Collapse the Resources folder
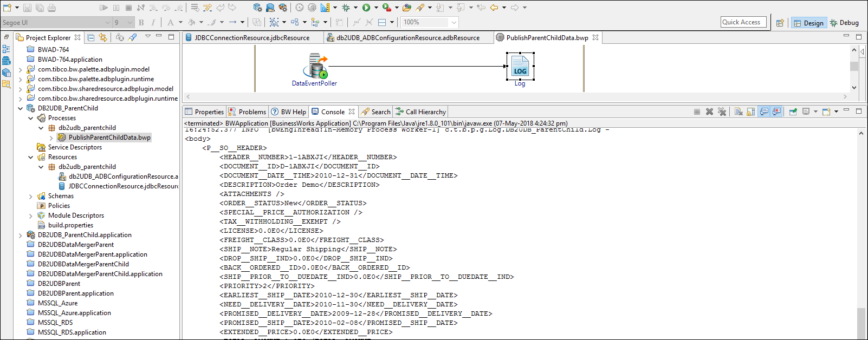The height and width of the screenshot is (340, 868). pos(31,157)
